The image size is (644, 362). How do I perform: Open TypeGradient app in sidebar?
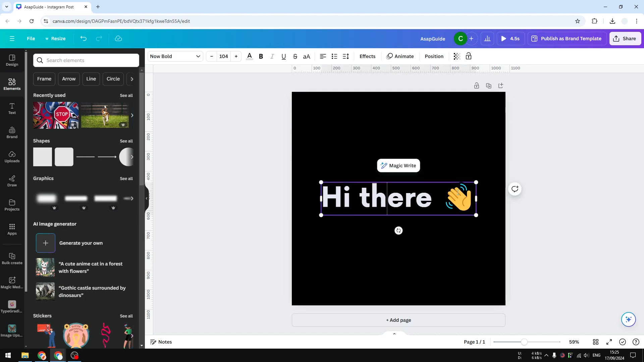pyautogui.click(x=12, y=307)
